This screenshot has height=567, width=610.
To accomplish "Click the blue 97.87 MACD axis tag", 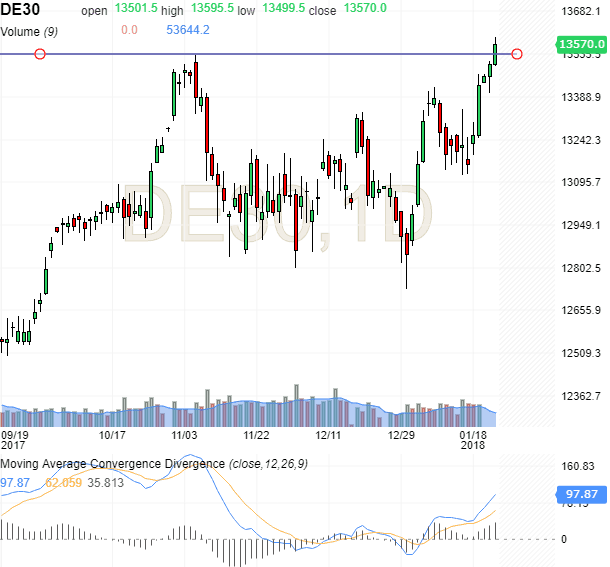I will click(x=582, y=494).
